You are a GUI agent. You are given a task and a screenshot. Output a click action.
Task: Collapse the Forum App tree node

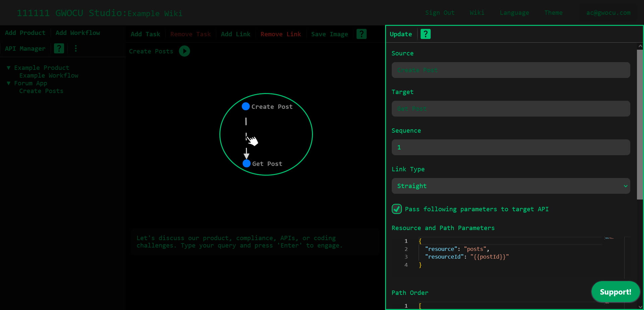tap(9, 83)
